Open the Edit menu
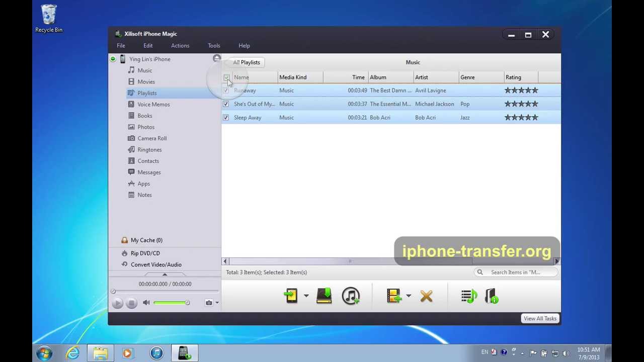The height and width of the screenshot is (362, 644). pyautogui.click(x=148, y=46)
